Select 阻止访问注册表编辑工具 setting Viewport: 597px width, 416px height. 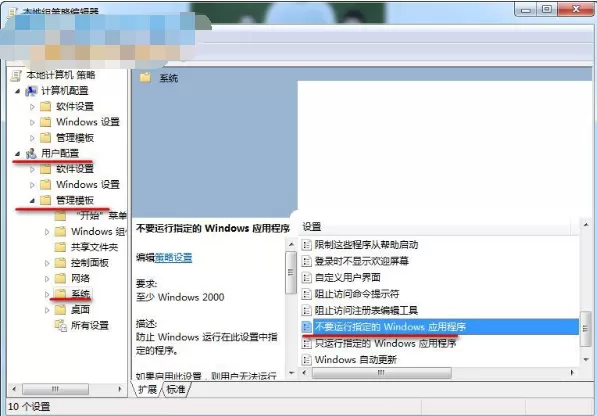[x=366, y=310]
